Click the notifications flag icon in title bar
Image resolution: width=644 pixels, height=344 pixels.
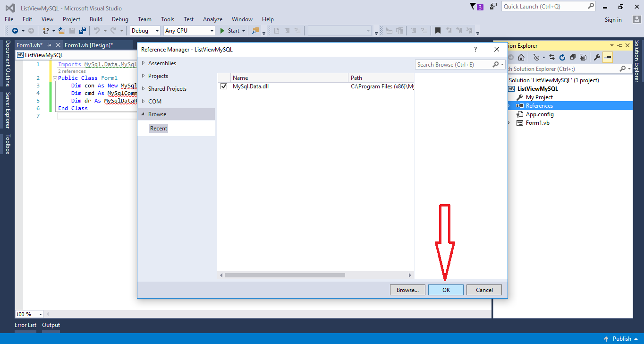pyautogui.click(x=473, y=7)
